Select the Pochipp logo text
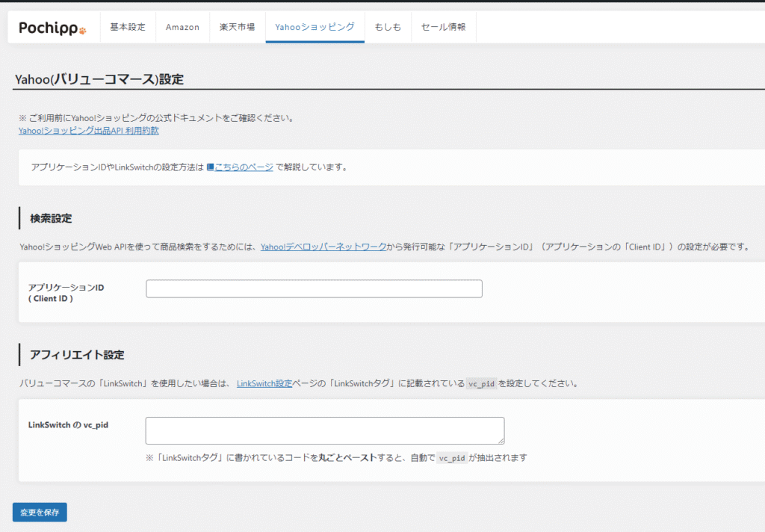Viewport: 765px width, 532px height. [x=49, y=26]
